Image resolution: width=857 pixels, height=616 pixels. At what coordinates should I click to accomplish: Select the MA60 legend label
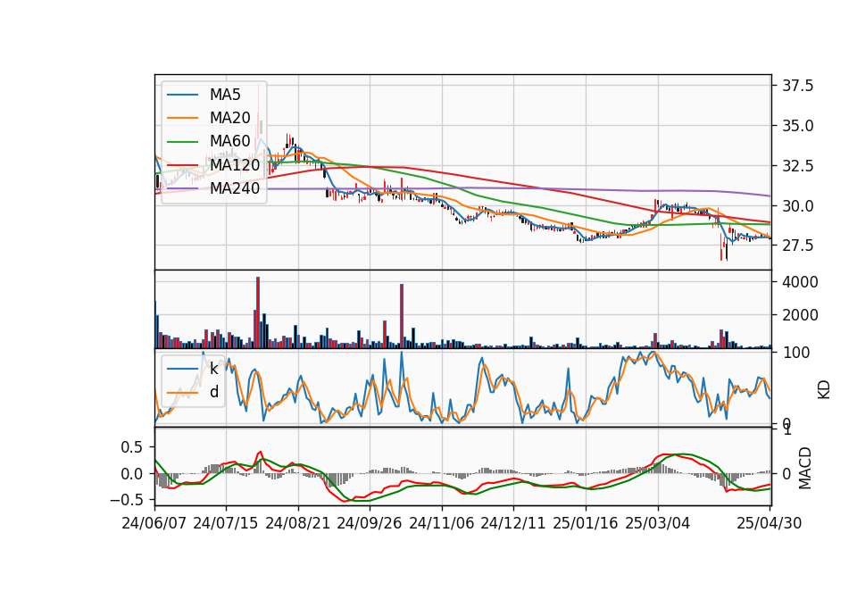point(229,141)
